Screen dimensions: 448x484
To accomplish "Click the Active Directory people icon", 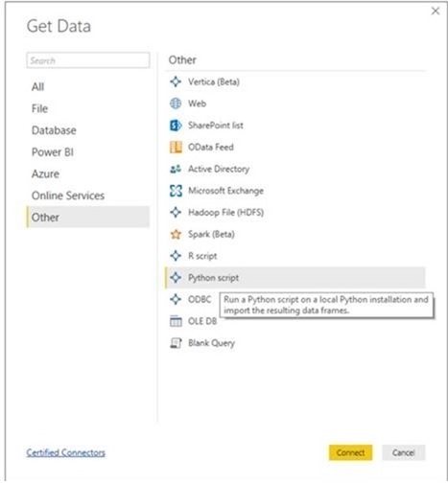I will (x=176, y=169).
